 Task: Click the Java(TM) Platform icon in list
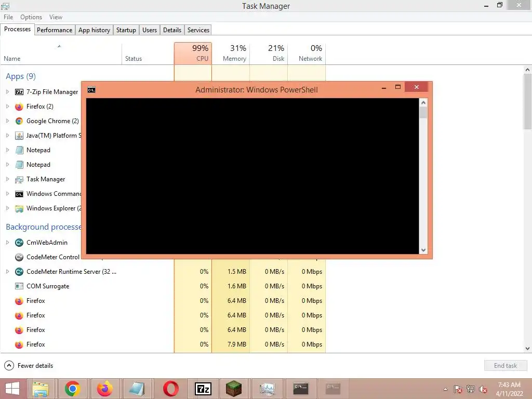point(19,136)
